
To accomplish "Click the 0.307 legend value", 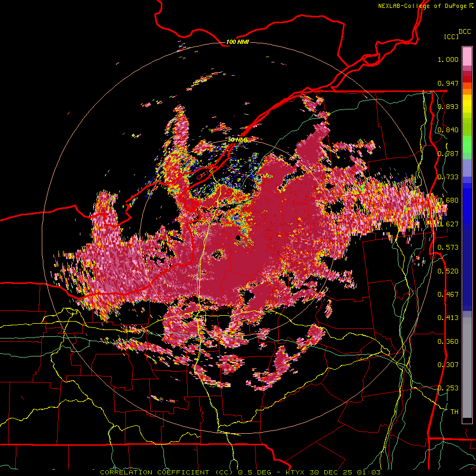I will [448, 364].
